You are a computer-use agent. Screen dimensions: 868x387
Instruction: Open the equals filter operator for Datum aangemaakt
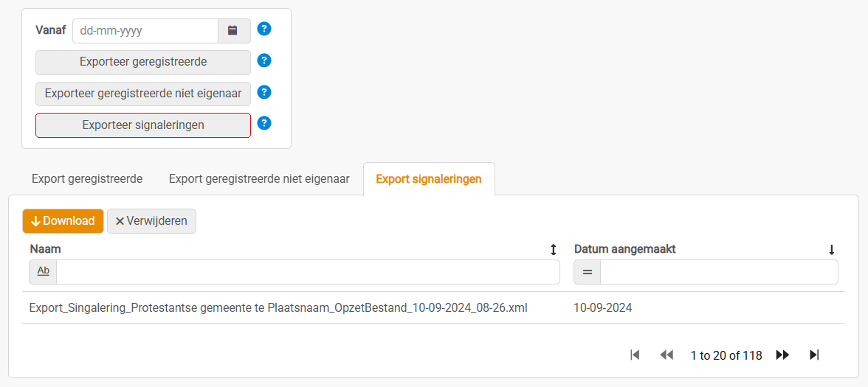click(x=588, y=273)
